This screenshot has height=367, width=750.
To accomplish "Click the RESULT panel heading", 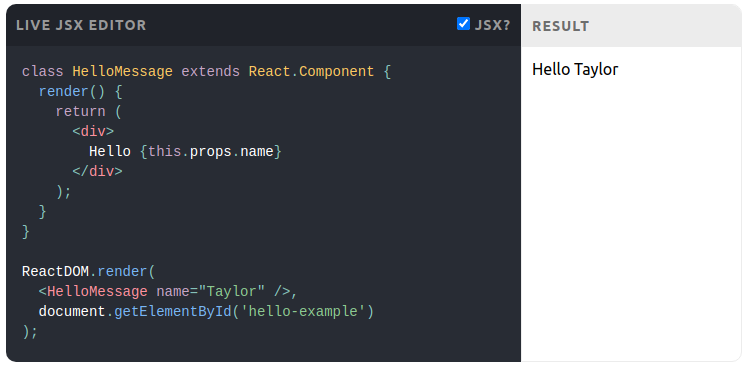I will point(561,26).
